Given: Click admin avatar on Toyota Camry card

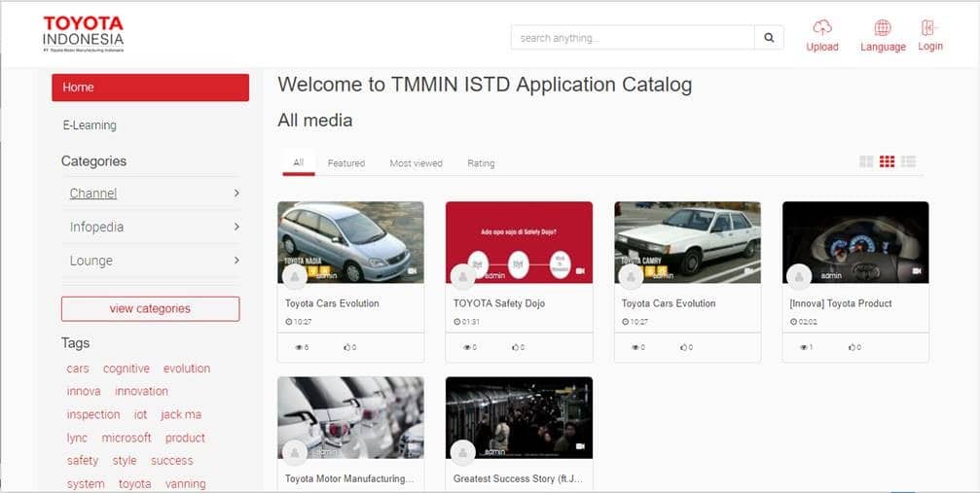Looking at the screenshot, I should click(x=631, y=277).
